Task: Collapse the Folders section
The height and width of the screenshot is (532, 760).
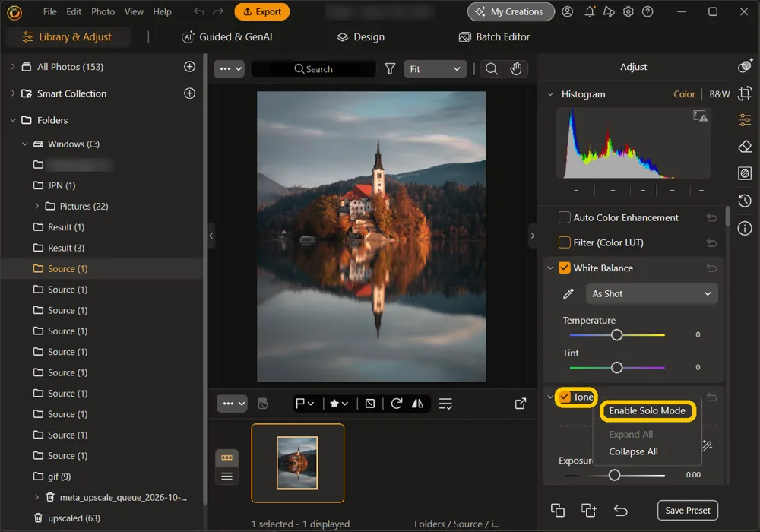Action: click(x=13, y=120)
